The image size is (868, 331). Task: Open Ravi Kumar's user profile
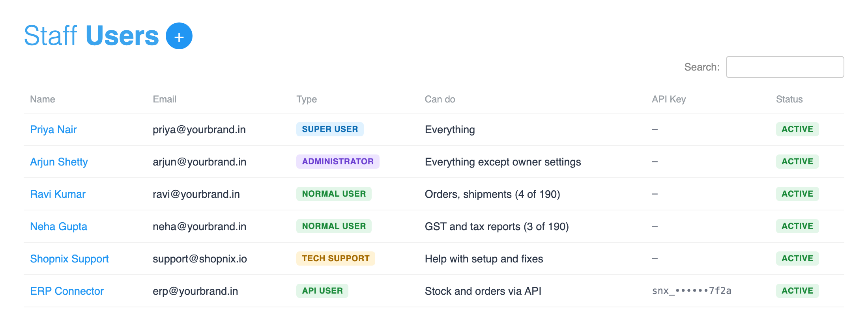pyautogui.click(x=58, y=194)
